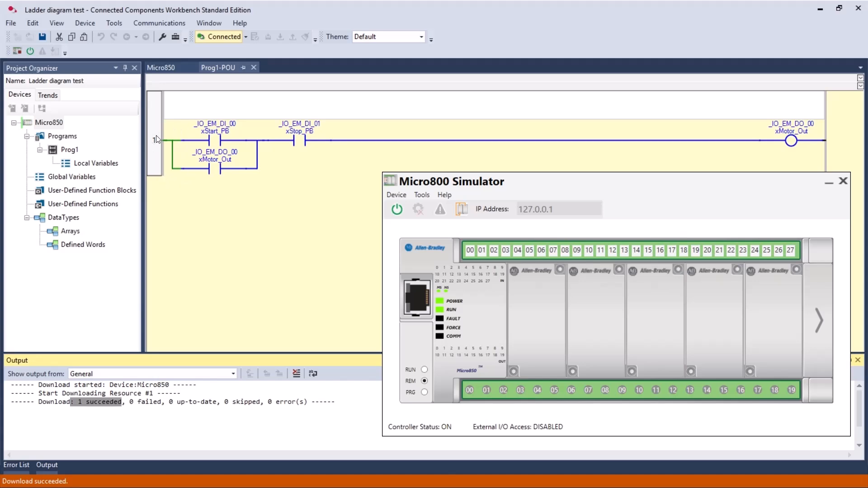Click the simulator I/O module icon beside IP Address
The image size is (868, 488).
[x=462, y=209]
